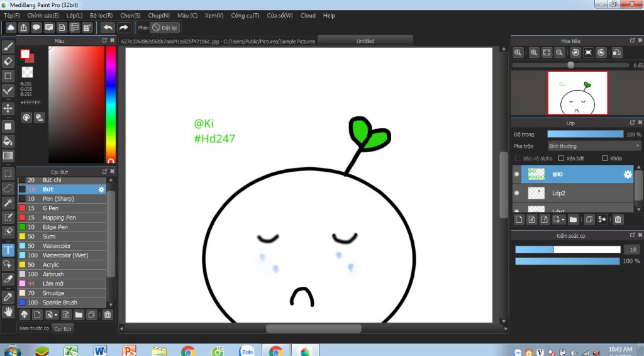The height and width of the screenshot is (356, 644).
Task: Click the hue spectrum color bar
Action: 111,104
